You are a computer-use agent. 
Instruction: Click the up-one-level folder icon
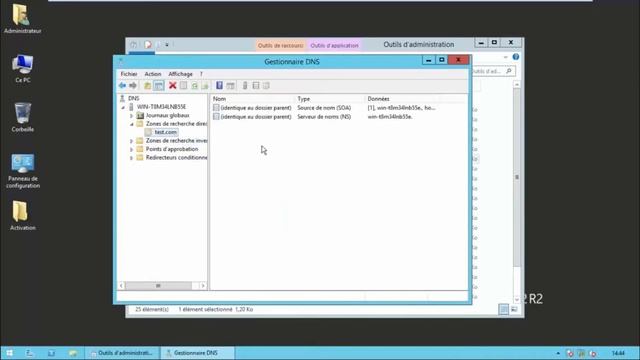click(x=147, y=86)
